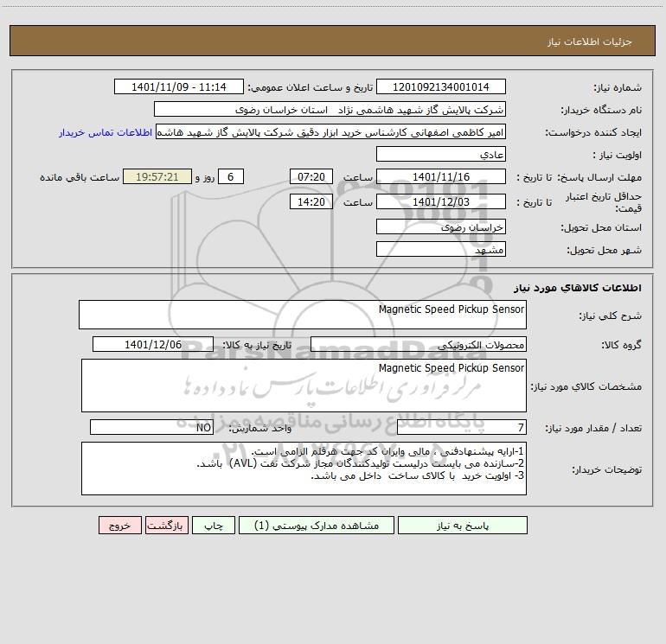Click the اولویت نیاز label

(618, 155)
